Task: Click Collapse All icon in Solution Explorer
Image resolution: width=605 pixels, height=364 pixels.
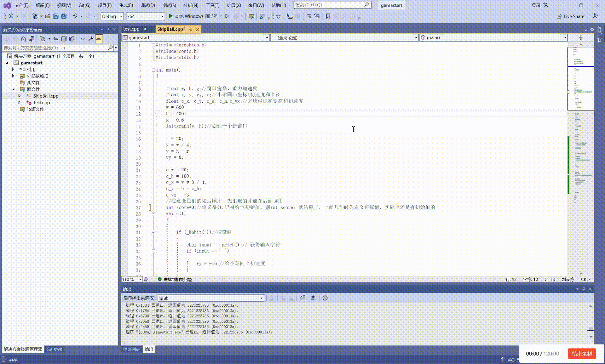Action: point(64,39)
